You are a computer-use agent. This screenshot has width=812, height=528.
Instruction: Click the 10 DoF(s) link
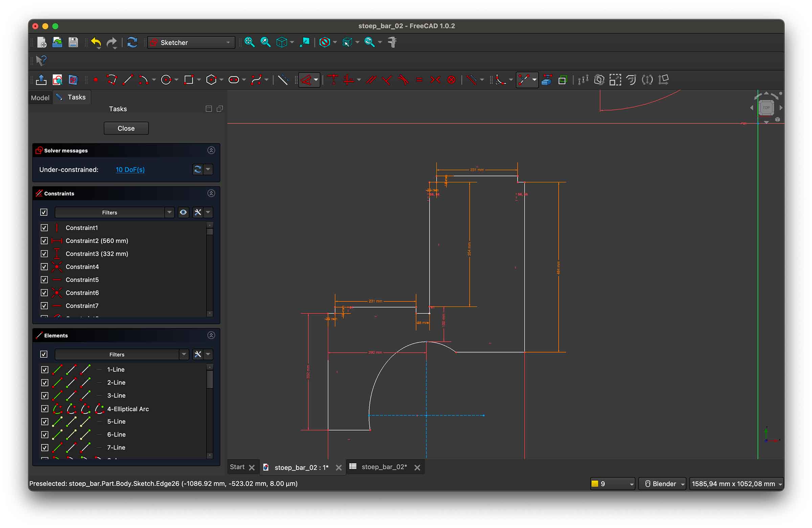(x=130, y=169)
